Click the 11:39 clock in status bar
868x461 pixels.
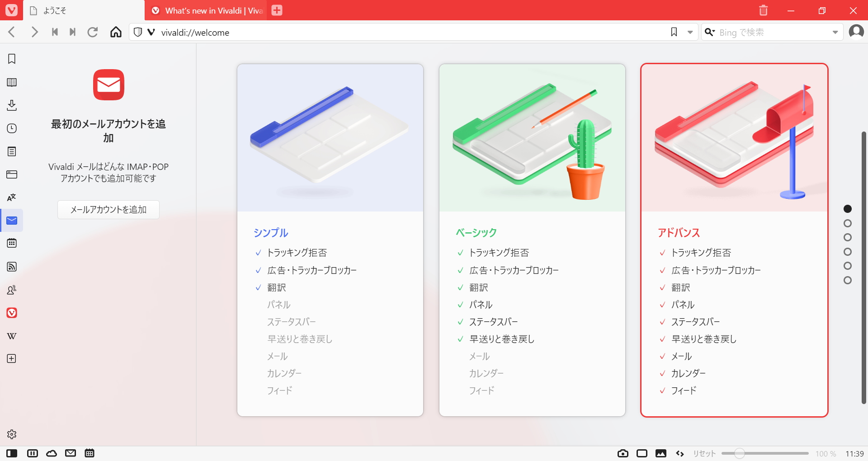854,453
